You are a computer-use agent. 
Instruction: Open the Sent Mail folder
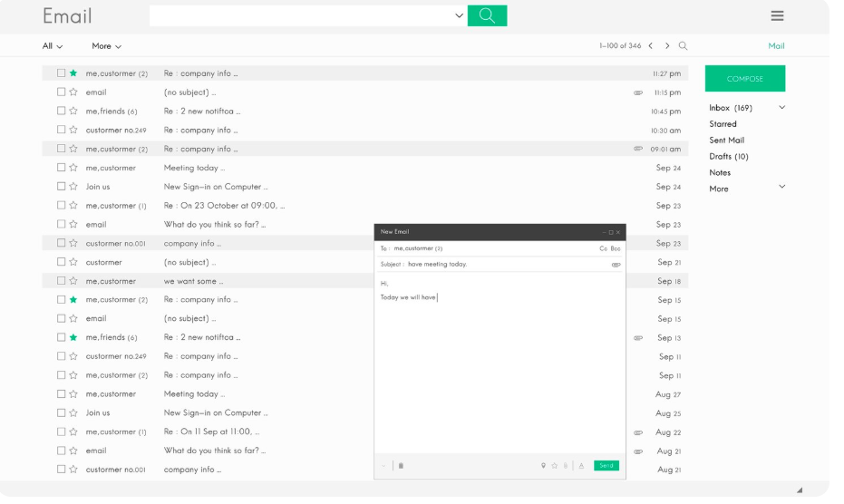tap(726, 141)
